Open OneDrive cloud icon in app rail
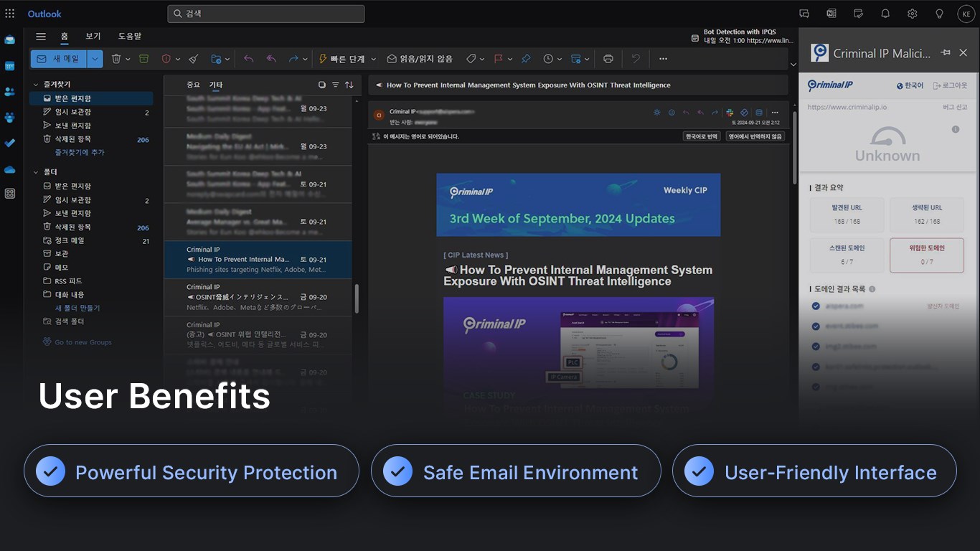The image size is (980, 551). 10,169
